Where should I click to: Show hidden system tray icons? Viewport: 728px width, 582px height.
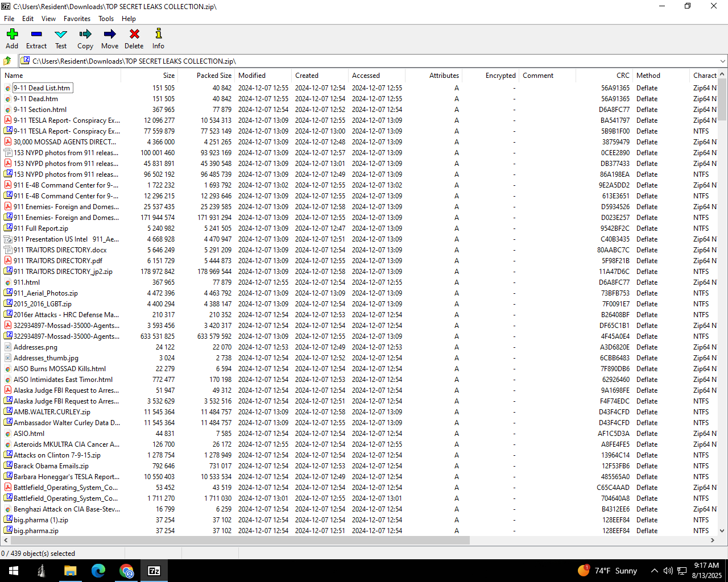[x=654, y=571]
